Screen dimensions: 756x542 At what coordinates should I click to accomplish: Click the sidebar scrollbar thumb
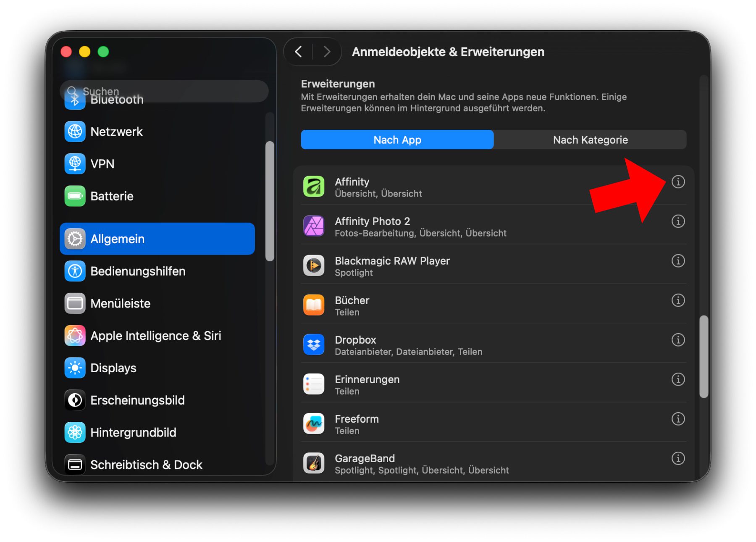click(x=270, y=201)
